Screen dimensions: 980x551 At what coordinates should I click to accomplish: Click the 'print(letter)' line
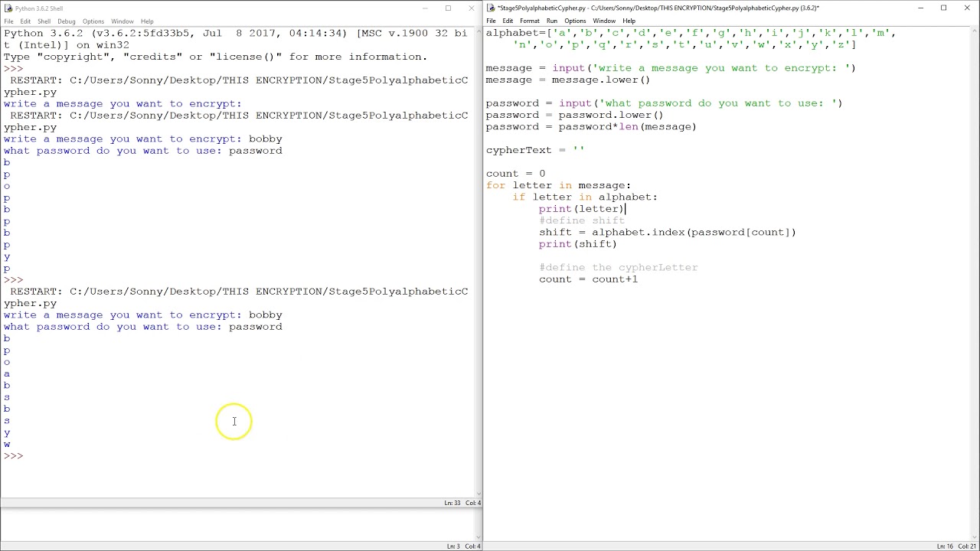[582, 209]
